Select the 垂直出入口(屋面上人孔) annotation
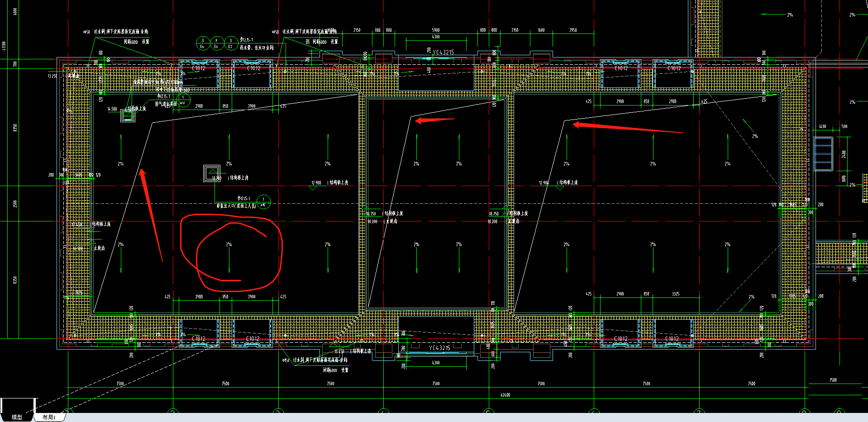The height and width of the screenshot is (422, 868). tap(236, 206)
